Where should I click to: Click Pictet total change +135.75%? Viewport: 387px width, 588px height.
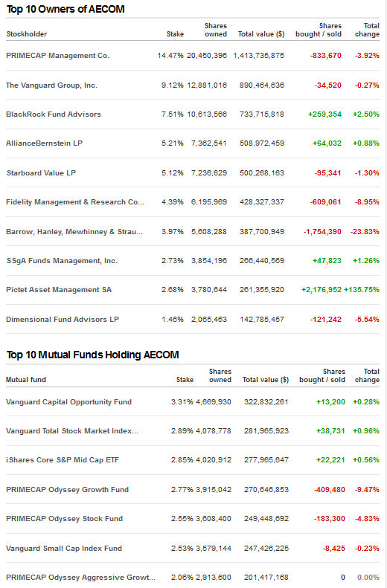click(362, 290)
